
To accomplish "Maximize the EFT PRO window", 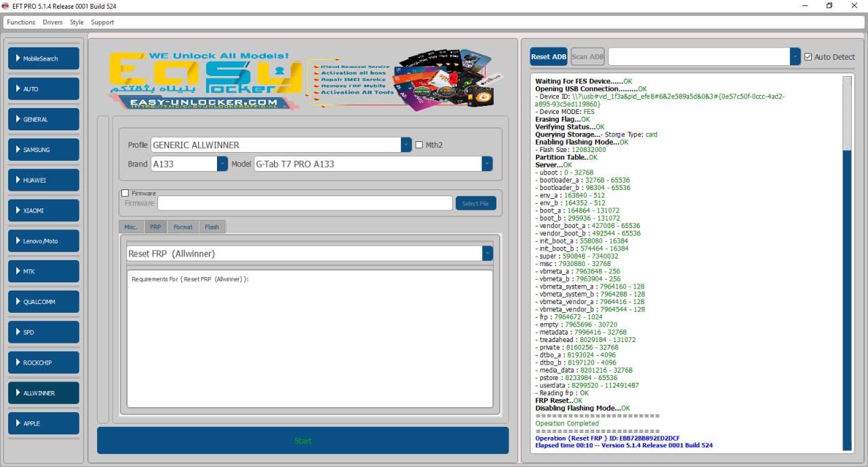I will tap(829, 6).
